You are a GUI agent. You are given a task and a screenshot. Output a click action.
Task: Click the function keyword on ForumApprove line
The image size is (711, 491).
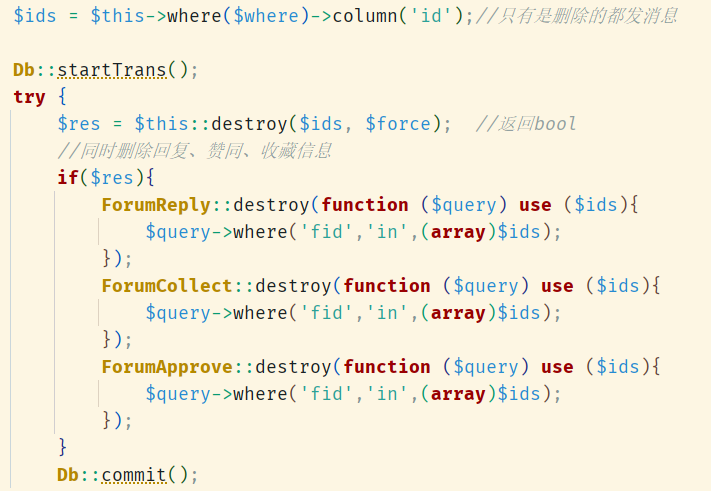(387, 367)
